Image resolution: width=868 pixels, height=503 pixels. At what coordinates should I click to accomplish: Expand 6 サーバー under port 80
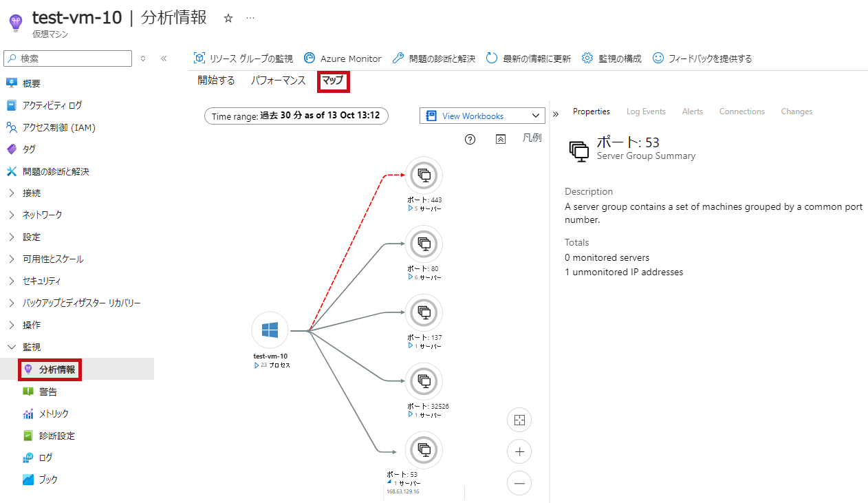tap(424, 277)
